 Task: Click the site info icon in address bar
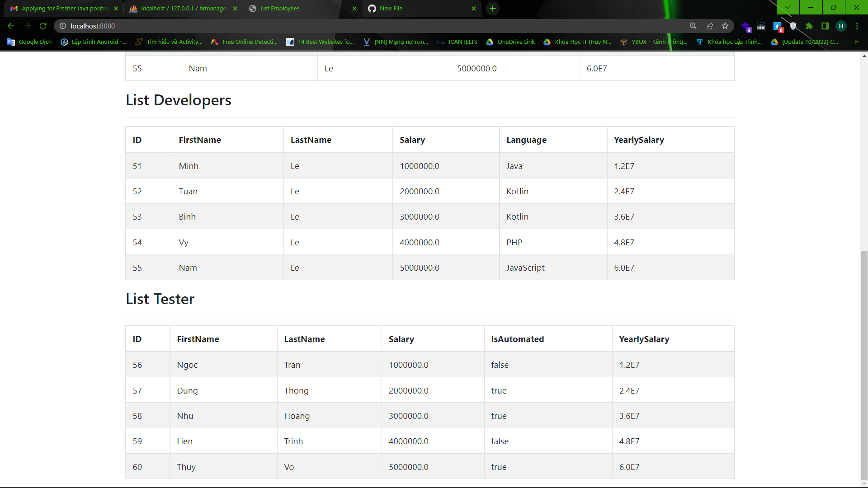pos(62,26)
